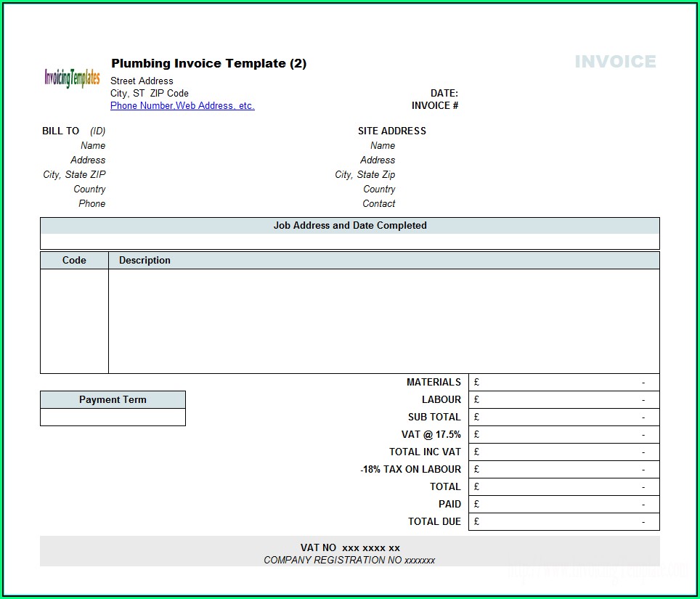Select the TOTAL DUE amount cell

pos(563,522)
